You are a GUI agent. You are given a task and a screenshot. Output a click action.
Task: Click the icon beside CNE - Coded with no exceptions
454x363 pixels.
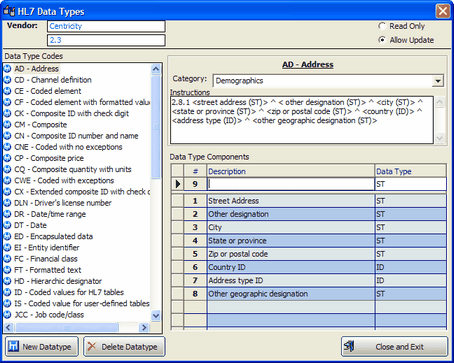click(7, 147)
